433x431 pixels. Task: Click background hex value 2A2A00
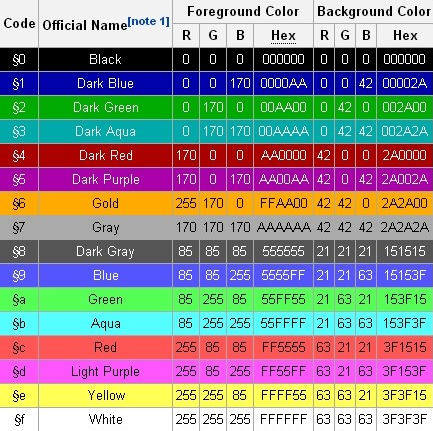pyautogui.click(x=405, y=203)
